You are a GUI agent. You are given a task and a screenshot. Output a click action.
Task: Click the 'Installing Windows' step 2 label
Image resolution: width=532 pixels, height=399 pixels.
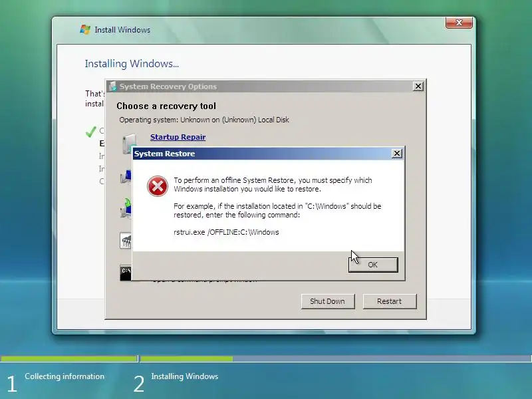pyautogui.click(x=185, y=376)
